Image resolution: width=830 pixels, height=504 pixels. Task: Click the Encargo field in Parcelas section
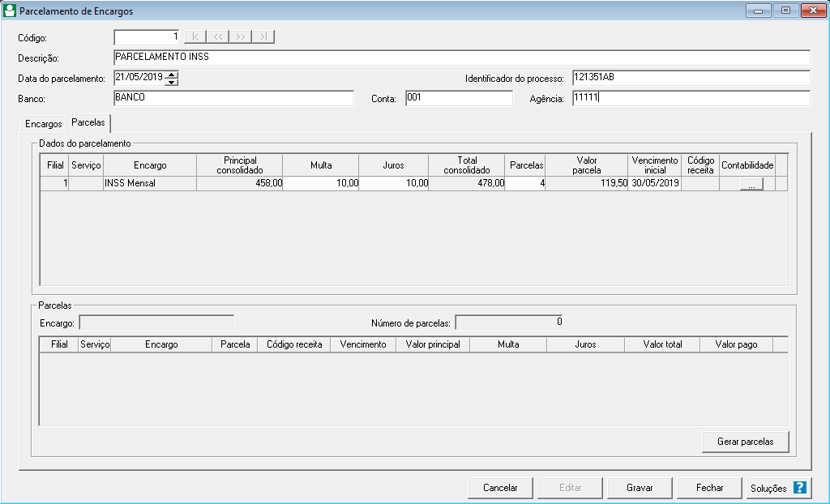point(156,322)
